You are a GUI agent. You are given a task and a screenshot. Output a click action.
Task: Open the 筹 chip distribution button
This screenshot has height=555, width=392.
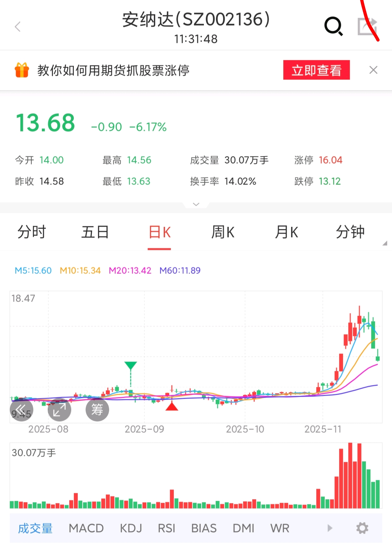click(97, 409)
